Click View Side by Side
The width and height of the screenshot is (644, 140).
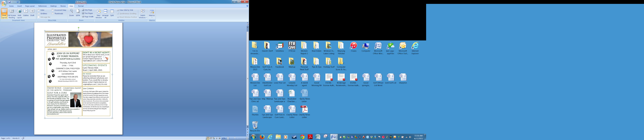coord(125,10)
